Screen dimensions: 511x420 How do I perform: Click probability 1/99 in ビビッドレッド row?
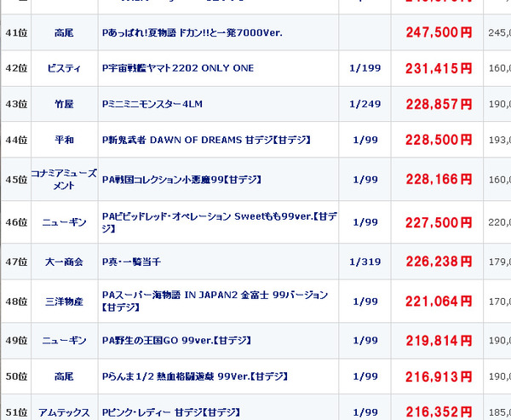pyautogui.click(x=365, y=222)
